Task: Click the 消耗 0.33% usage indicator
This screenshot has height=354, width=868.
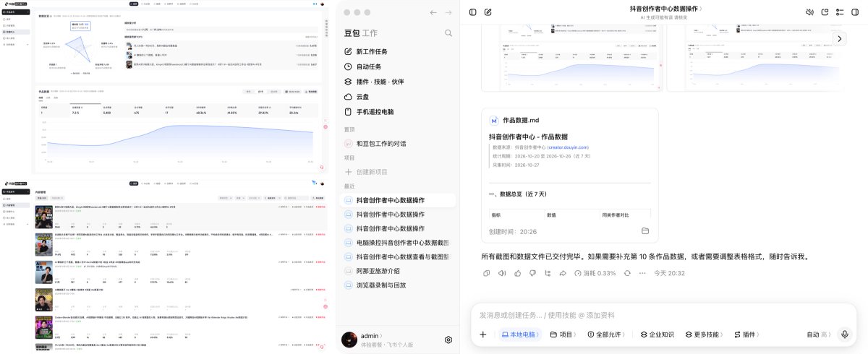Action: [x=595, y=274]
